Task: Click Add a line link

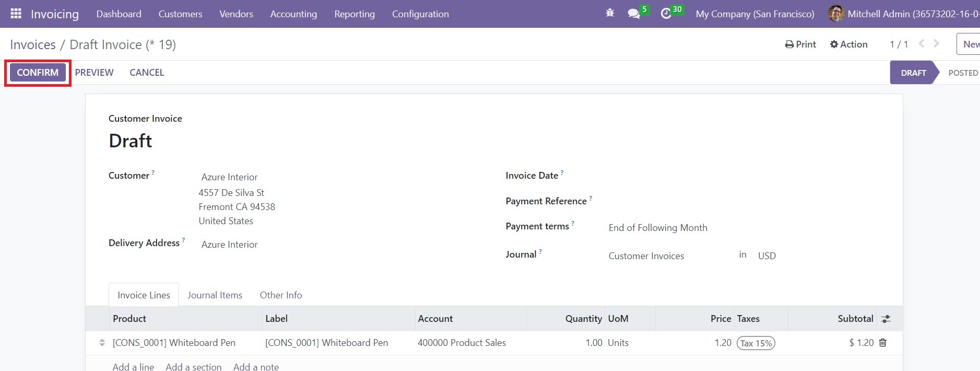Action: pyautogui.click(x=133, y=366)
